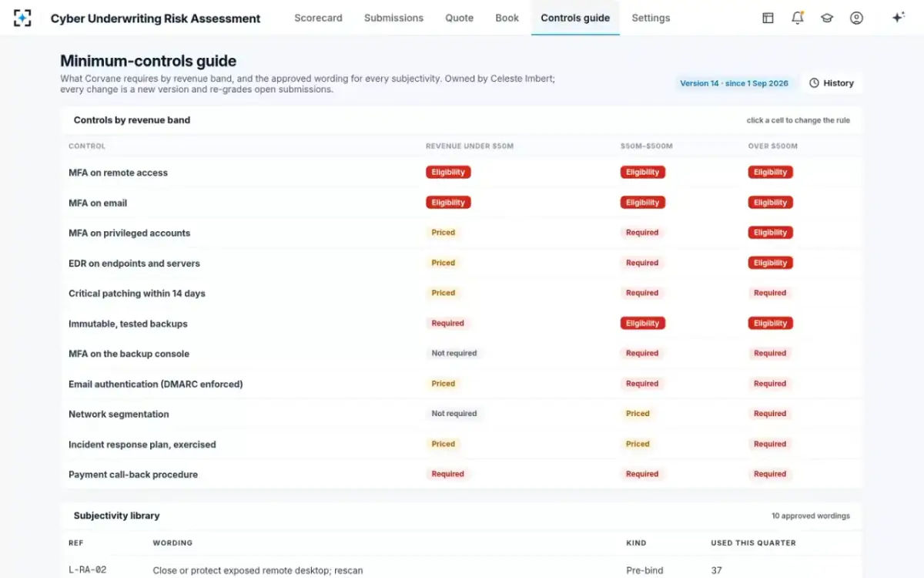Click $50M–$500M Required cell for Payment call-back
924x578 pixels.
(642, 474)
